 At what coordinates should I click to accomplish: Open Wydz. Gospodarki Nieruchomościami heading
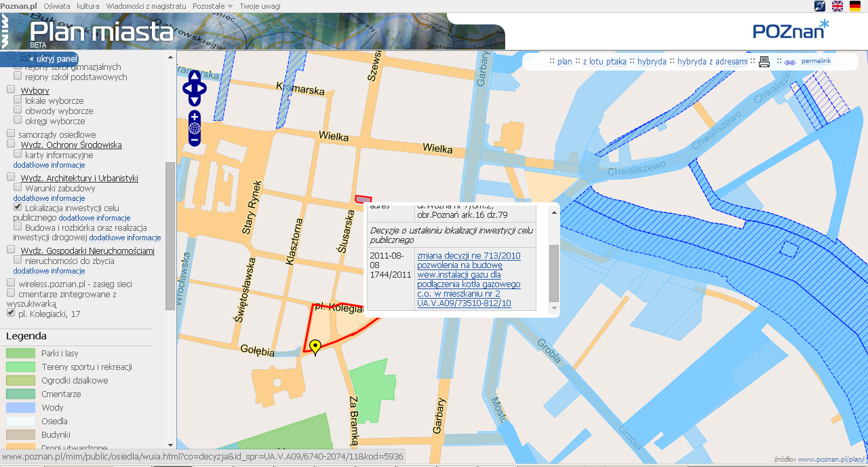(87, 250)
